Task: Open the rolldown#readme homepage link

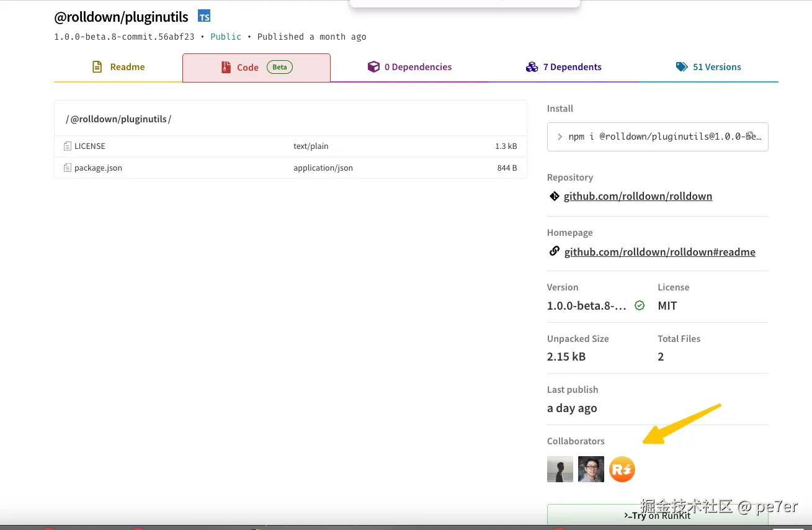Action: [660, 252]
